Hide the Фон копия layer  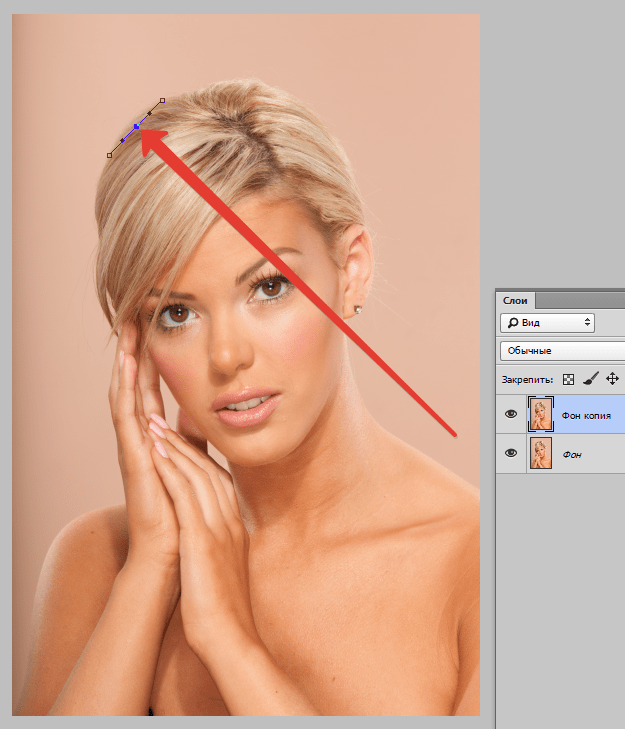click(x=511, y=414)
